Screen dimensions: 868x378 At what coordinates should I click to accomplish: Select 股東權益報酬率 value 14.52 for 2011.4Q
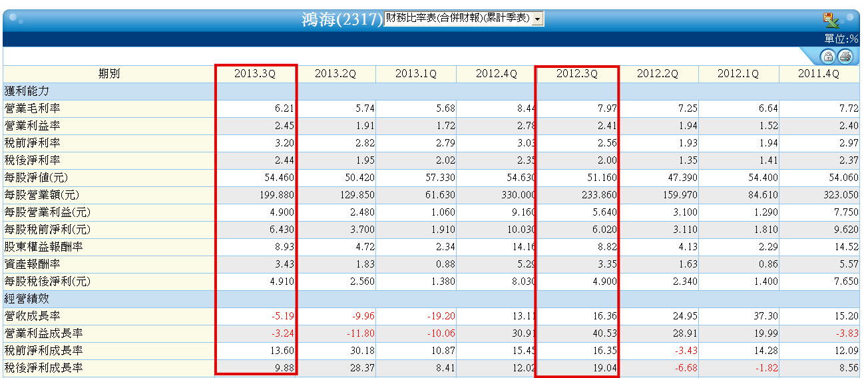[x=845, y=246]
